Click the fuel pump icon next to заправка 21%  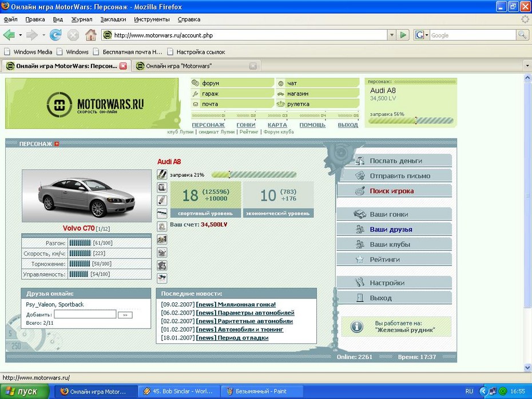[162, 174]
